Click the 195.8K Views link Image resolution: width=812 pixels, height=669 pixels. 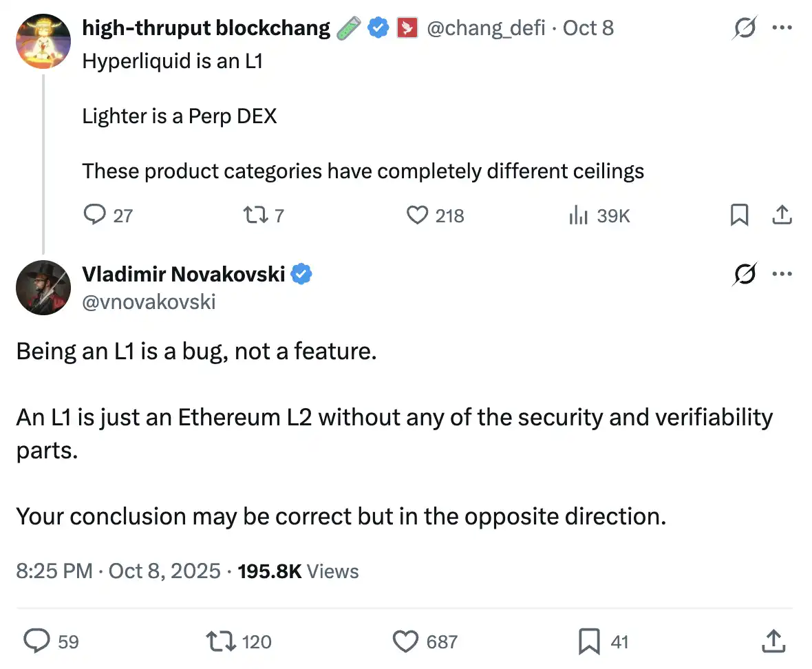(297, 571)
